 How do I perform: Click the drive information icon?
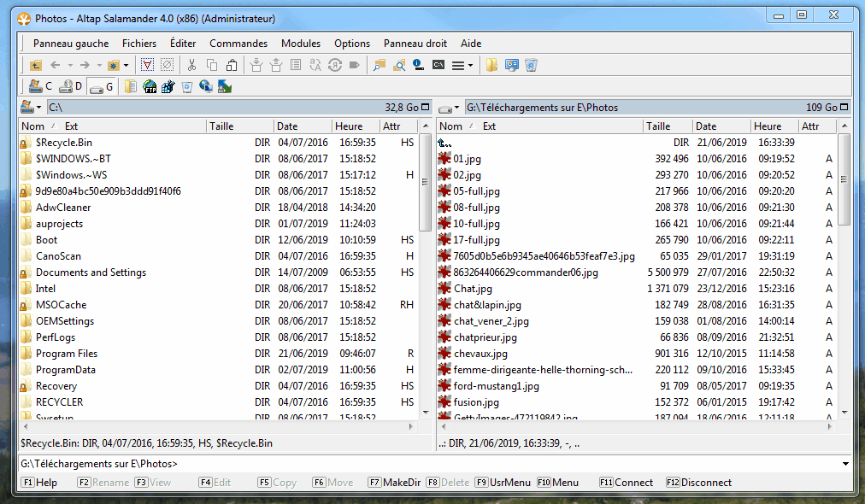(419, 65)
